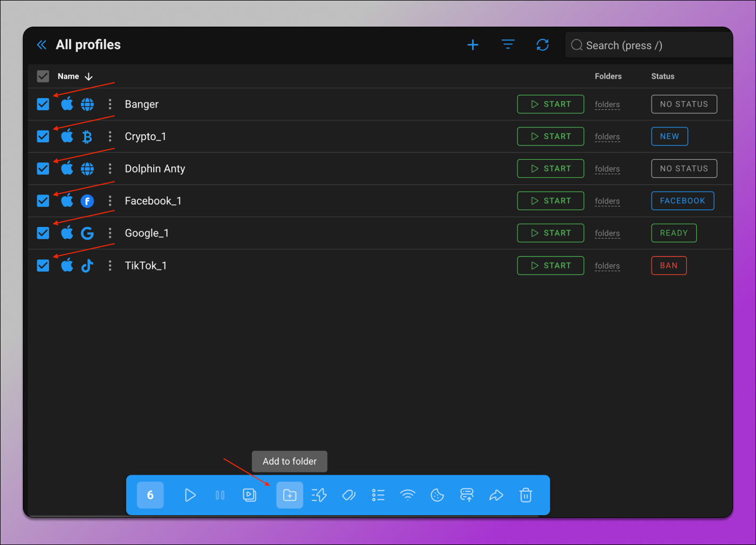This screenshot has height=545, width=756.
Task: Start the Dolphin Anty profile
Action: (x=550, y=168)
